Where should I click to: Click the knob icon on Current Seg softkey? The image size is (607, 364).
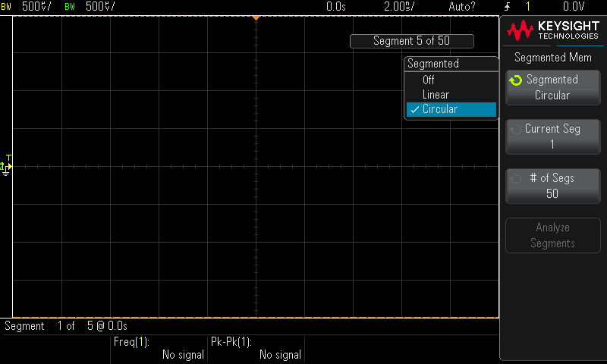[x=516, y=130]
